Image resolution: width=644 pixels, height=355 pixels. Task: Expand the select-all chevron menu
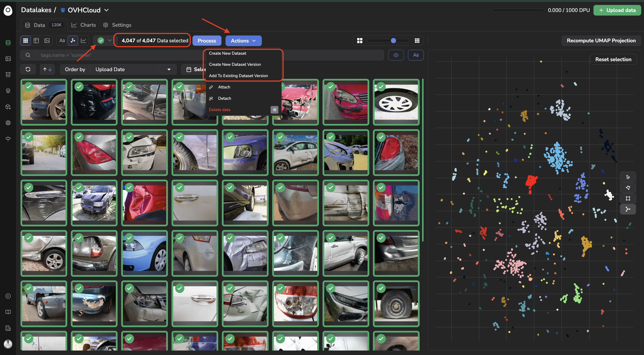tap(109, 41)
